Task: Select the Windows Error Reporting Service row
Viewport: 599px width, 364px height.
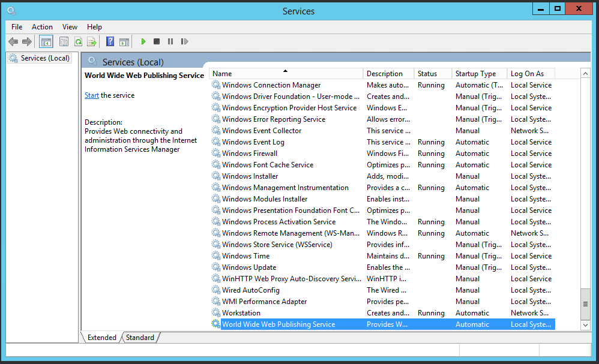Action: [x=383, y=119]
